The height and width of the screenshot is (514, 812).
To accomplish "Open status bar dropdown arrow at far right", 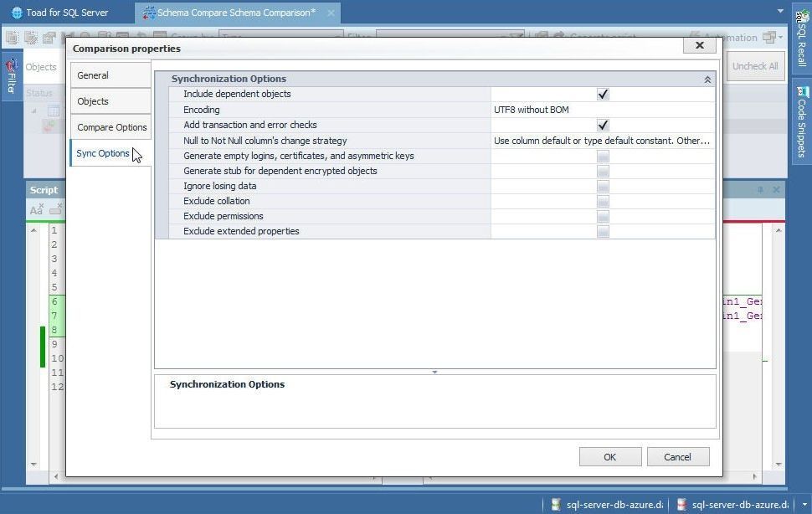I will click(x=804, y=504).
